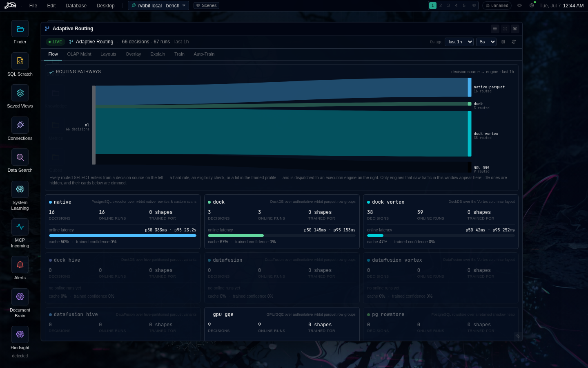This screenshot has width=588, height=368.
Task: Select the Flow tab
Action: 53,54
